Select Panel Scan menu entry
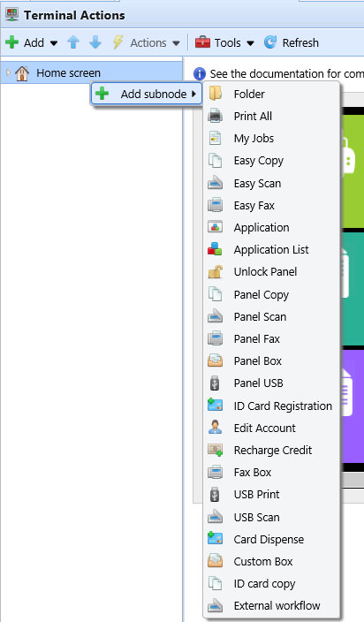 [x=271, y=316]
